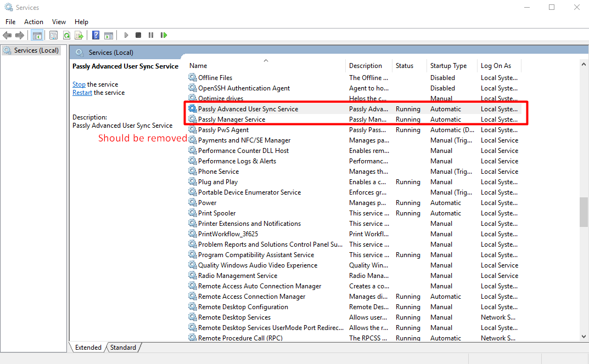Select Remote Access Connection Manager row
Image resolution: width=589 pixels, height=364 pixels.
coord(354,297)
